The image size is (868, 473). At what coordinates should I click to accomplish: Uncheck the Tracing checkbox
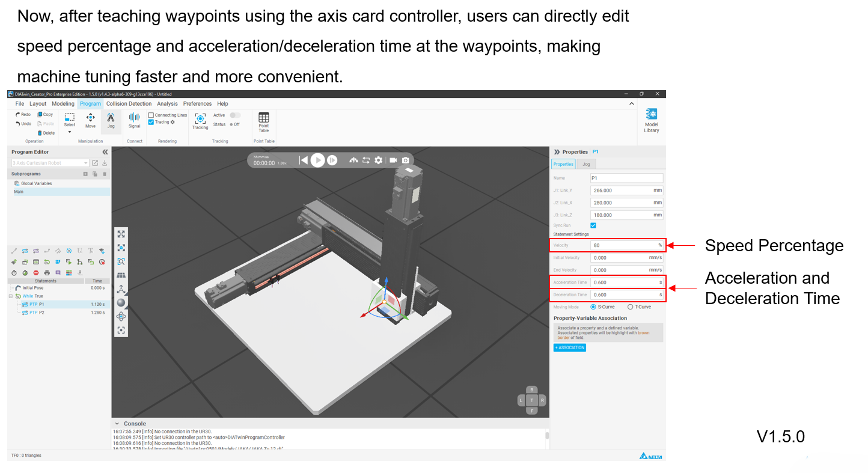(x=151, y=122)
